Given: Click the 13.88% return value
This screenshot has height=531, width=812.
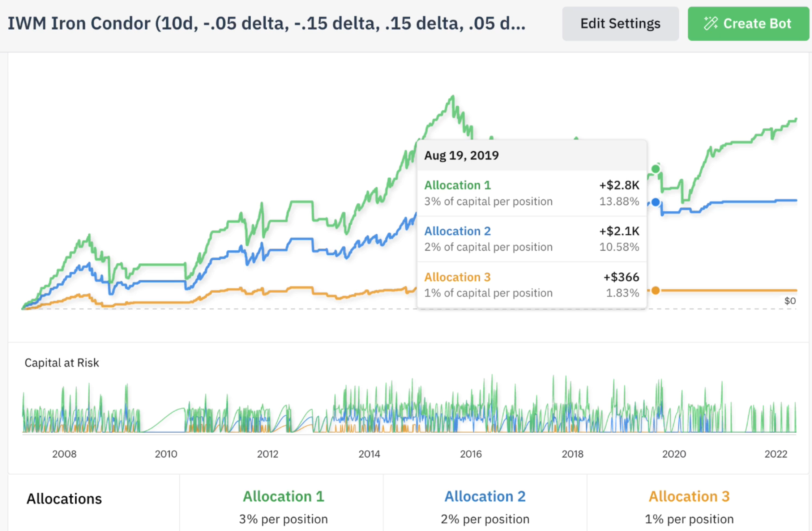Looking at the screenshot, I should (x=619, y=201).
